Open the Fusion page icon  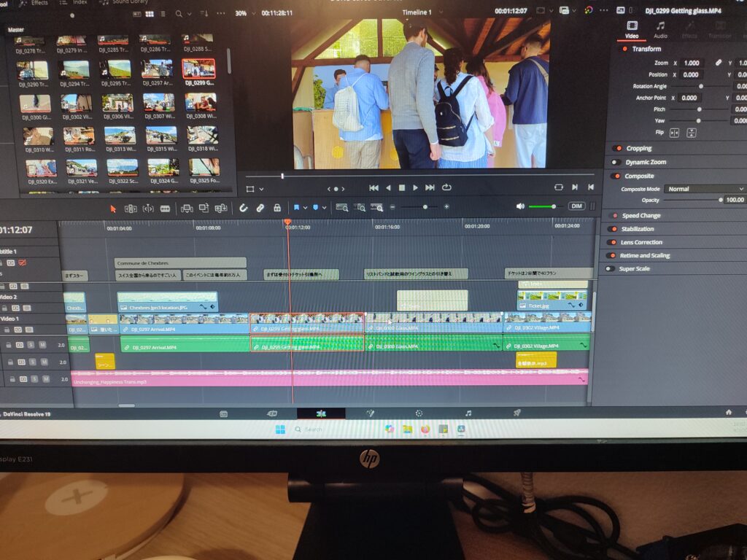370,413
